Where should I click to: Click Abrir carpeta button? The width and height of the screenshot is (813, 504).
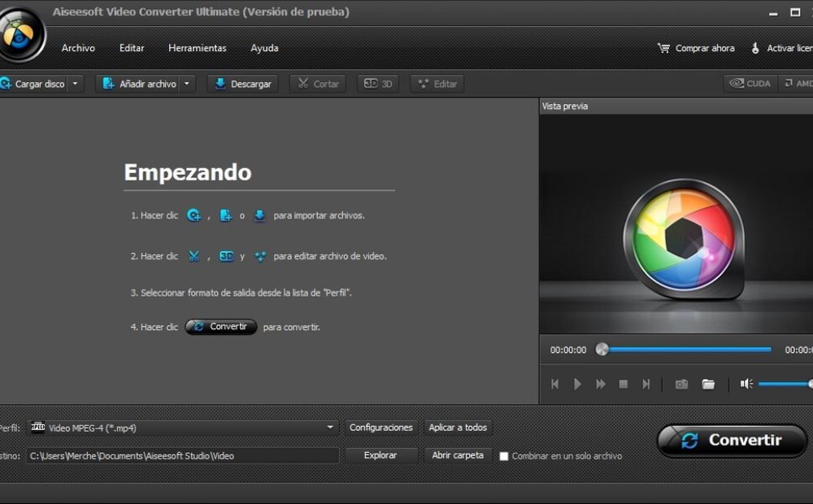coord(458,455)
